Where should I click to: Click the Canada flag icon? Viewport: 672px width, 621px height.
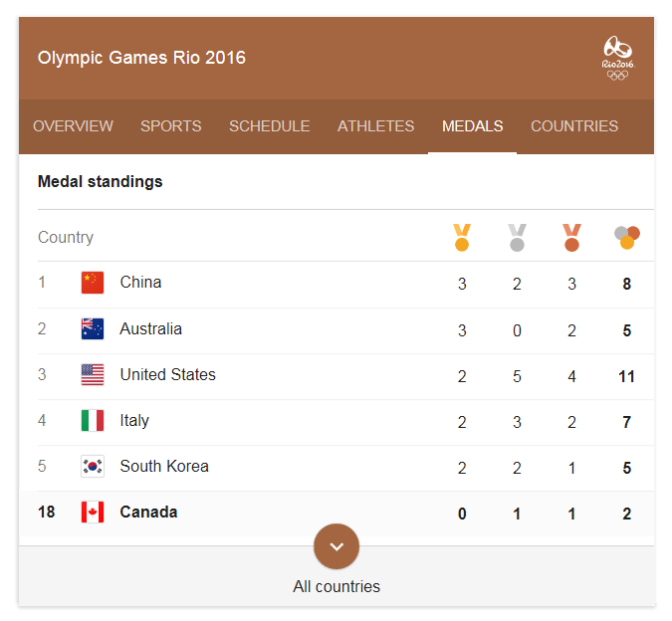click(x=93, y=512)
